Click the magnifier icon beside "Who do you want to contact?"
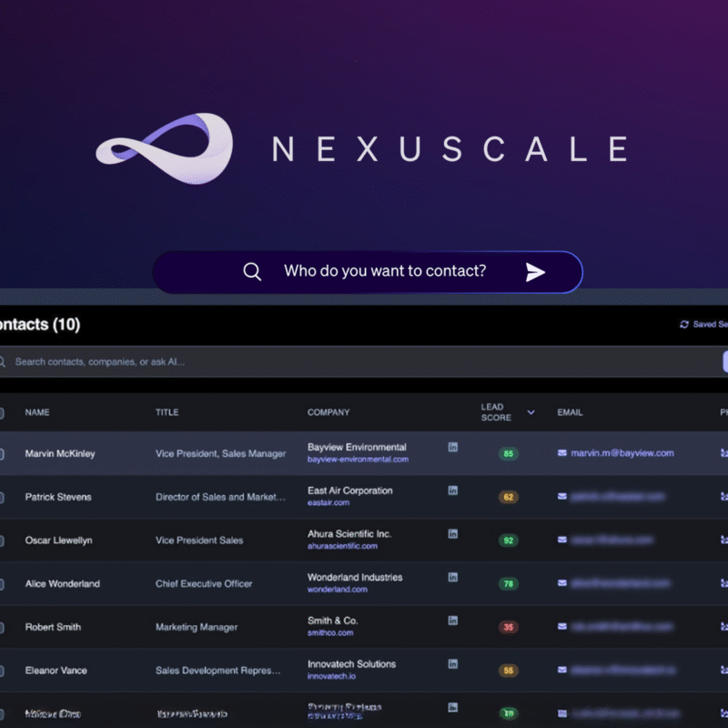Image resolution: width=728 pixels, height=728 pixels. (252, 272)
